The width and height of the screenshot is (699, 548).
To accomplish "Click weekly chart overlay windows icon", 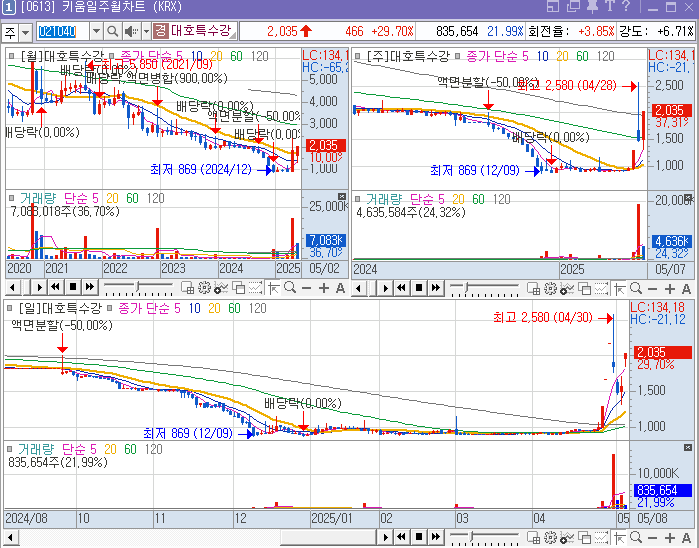I will pos(584,289).
